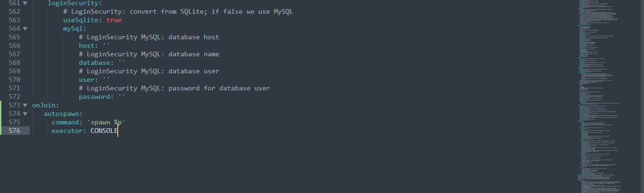Collapse the mySql section fold arrow
Screen dimensions: 644x193
[25, 29]
